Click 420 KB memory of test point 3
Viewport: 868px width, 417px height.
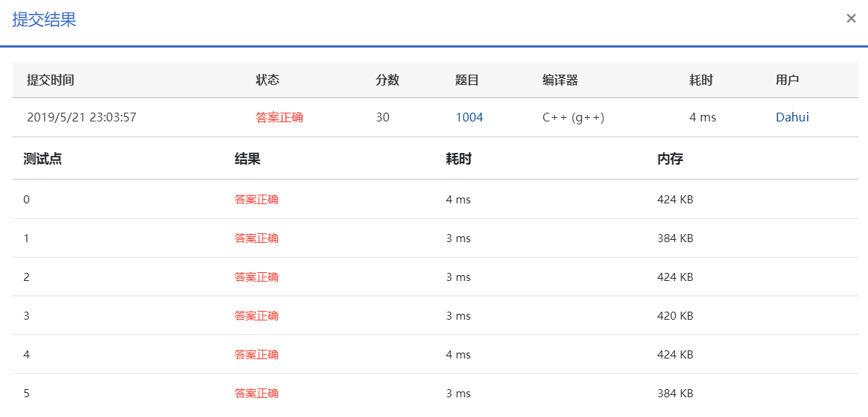(x=675, y=315)
